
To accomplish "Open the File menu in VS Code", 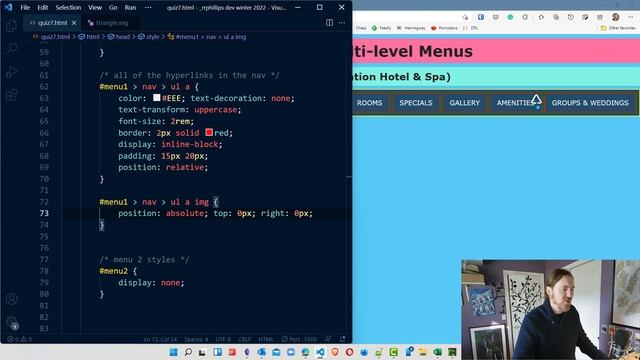I will coord(25,7).
